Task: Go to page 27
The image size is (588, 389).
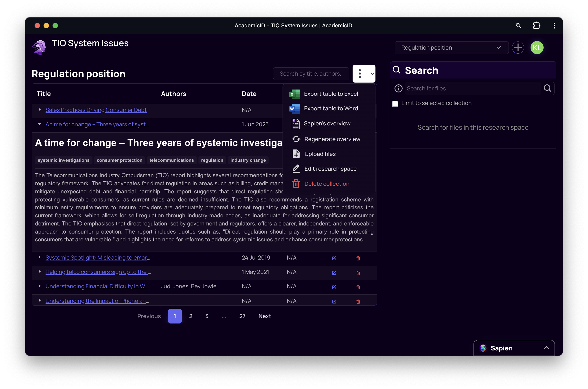Action: tap(242, 316)
